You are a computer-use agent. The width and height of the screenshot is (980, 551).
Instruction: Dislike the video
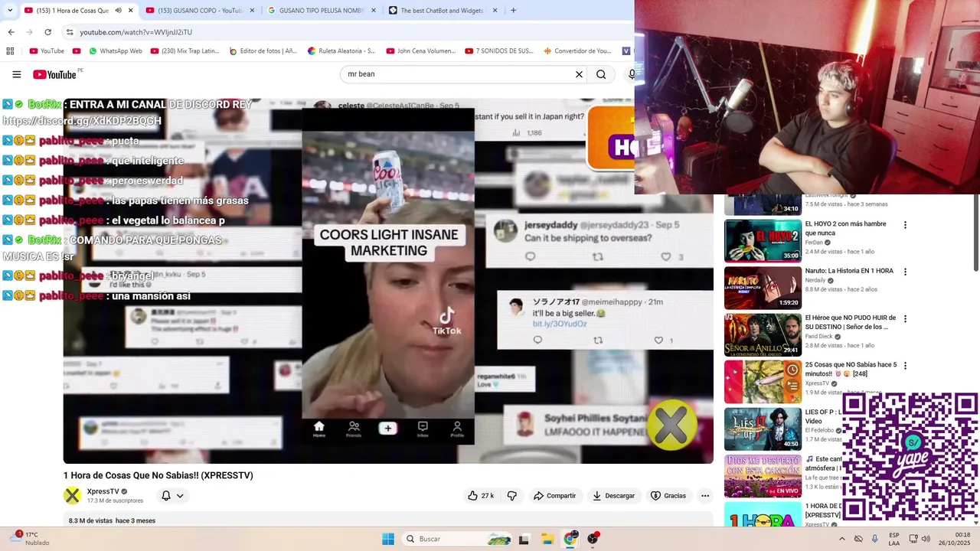[x=512, y=496]
